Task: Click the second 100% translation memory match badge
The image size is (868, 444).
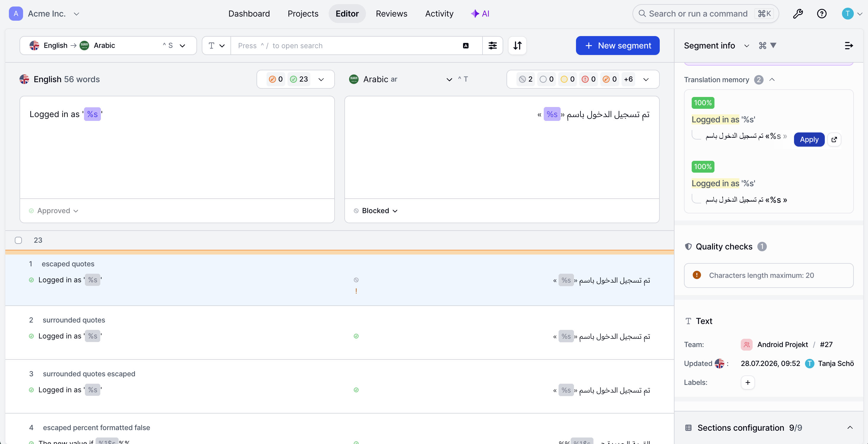Action: [703, 167]
